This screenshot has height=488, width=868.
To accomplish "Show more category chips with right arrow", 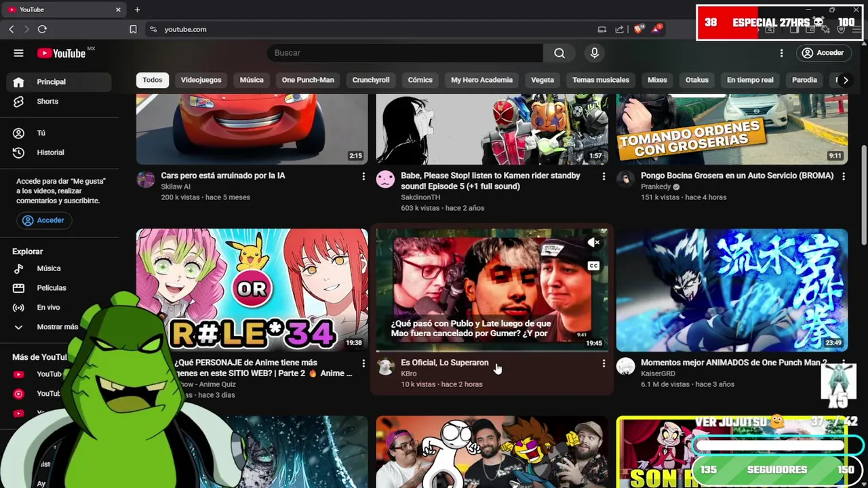I will pos(846,80).
